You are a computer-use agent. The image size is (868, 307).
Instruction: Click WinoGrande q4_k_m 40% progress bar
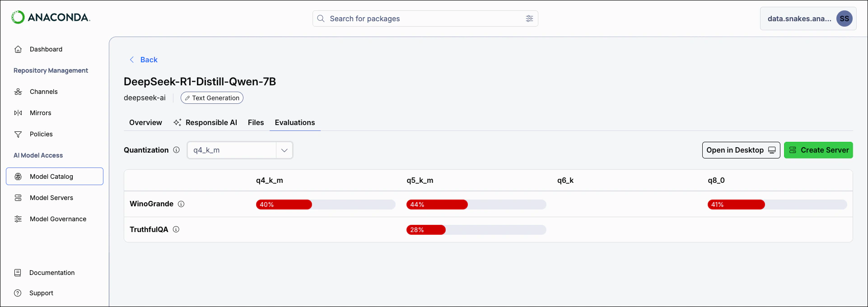[x=326, y=205]
